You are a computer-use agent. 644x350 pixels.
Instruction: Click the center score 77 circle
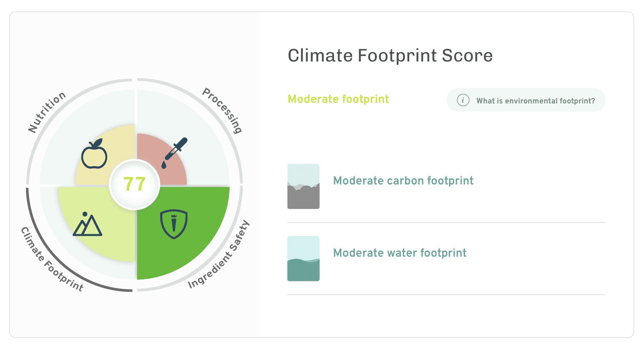135,184
